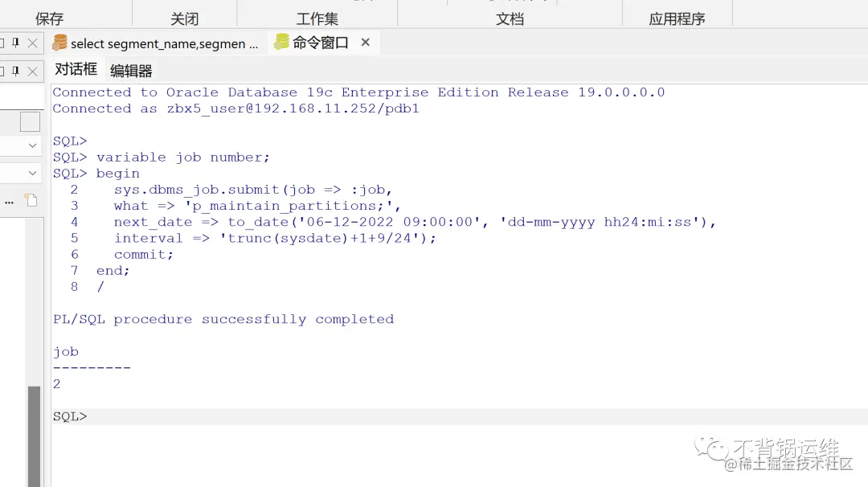The image size is (868, 487).
Task: Click the 文档 ribbon group label
Action: click(x=510, y=18)
